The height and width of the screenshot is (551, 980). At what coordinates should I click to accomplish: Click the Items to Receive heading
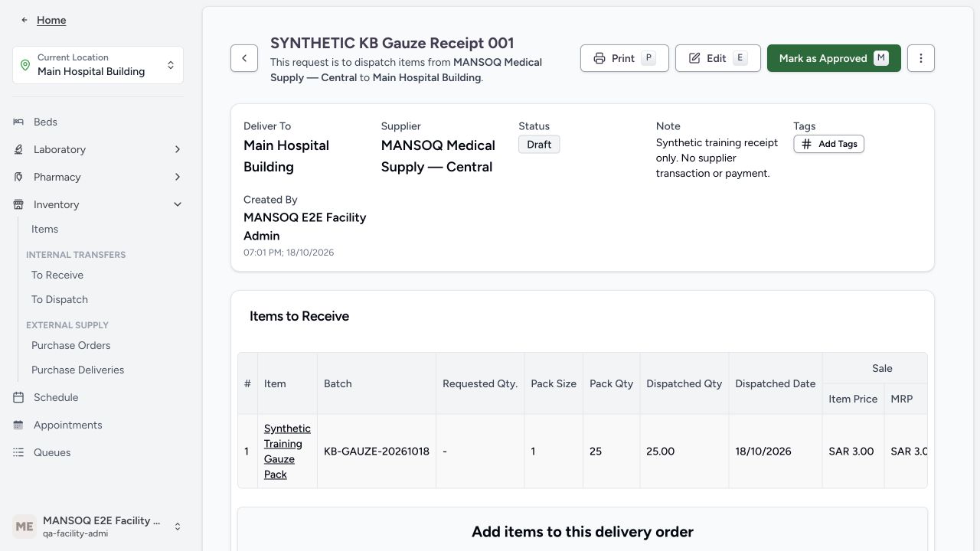(x=299, y=316)
